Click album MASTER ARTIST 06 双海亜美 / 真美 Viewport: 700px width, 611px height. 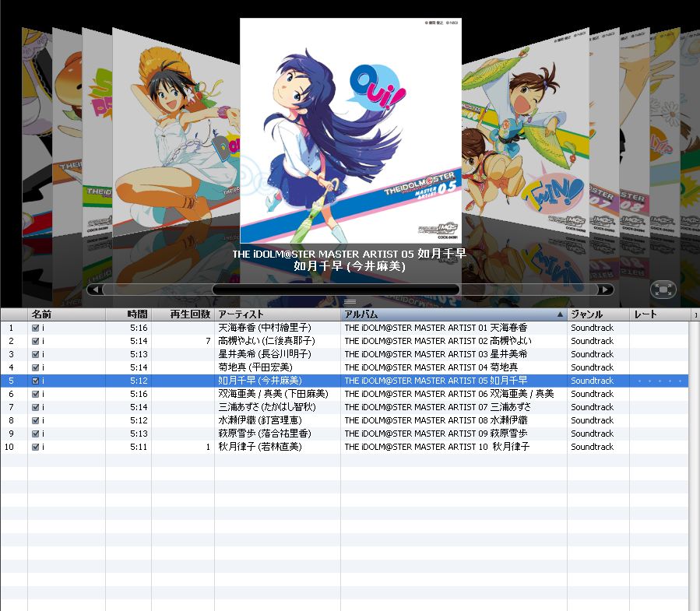(449, 394)
